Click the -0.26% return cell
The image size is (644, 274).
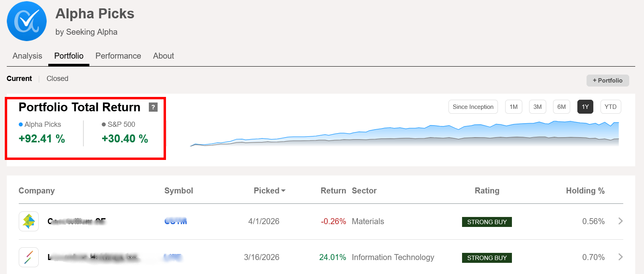pos(334,221)
